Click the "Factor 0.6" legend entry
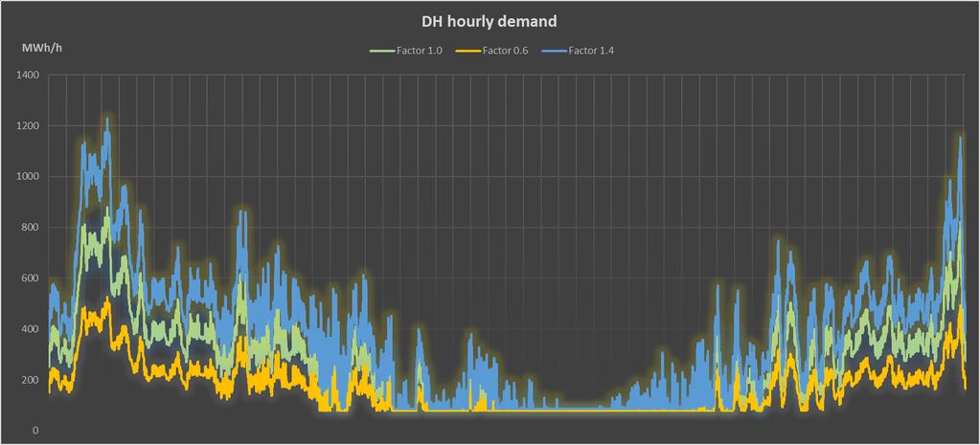 click(491, 51)
